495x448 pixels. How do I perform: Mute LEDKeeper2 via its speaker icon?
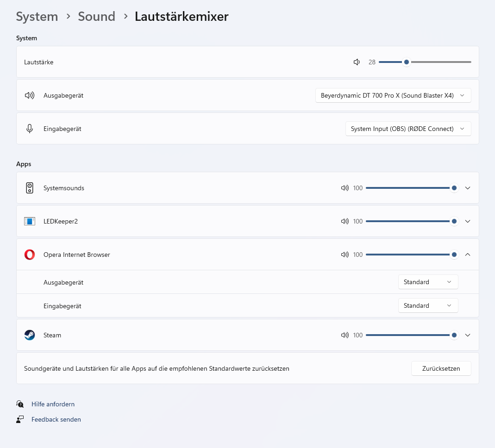(x=345, y=222)
